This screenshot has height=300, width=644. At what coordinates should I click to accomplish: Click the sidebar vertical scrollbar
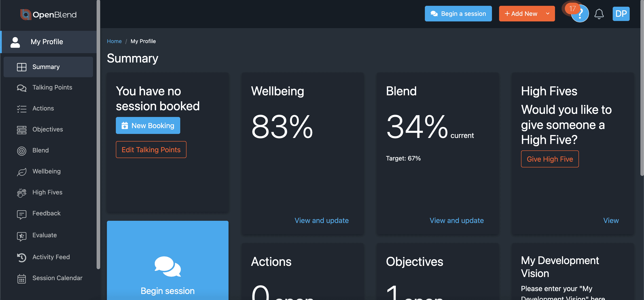[98, 135]
